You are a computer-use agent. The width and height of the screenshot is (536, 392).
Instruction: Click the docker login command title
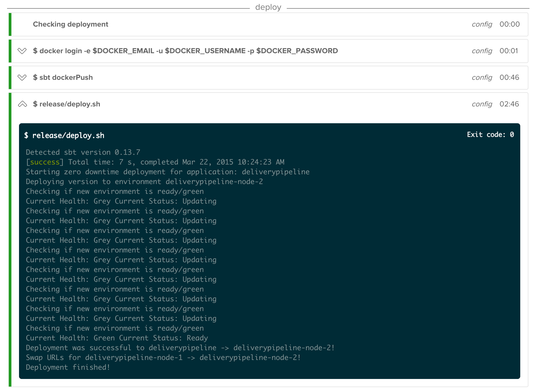tap(185, 51)
